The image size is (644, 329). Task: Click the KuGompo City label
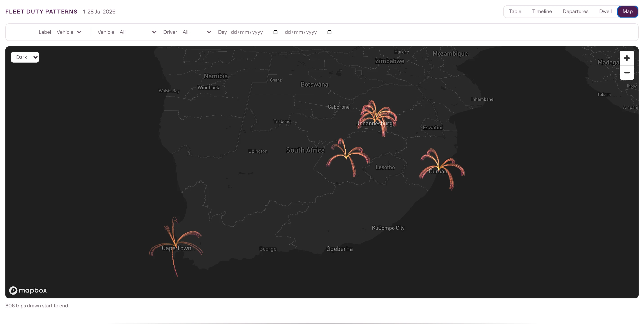[x=388, y=228]
